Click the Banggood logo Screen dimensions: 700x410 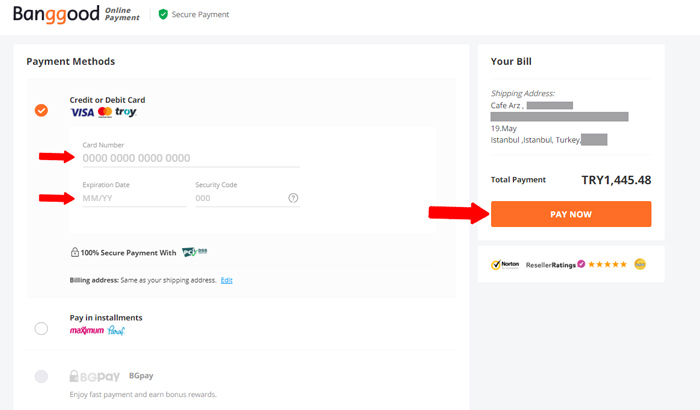pyautogui.click(x=55, y=14)
